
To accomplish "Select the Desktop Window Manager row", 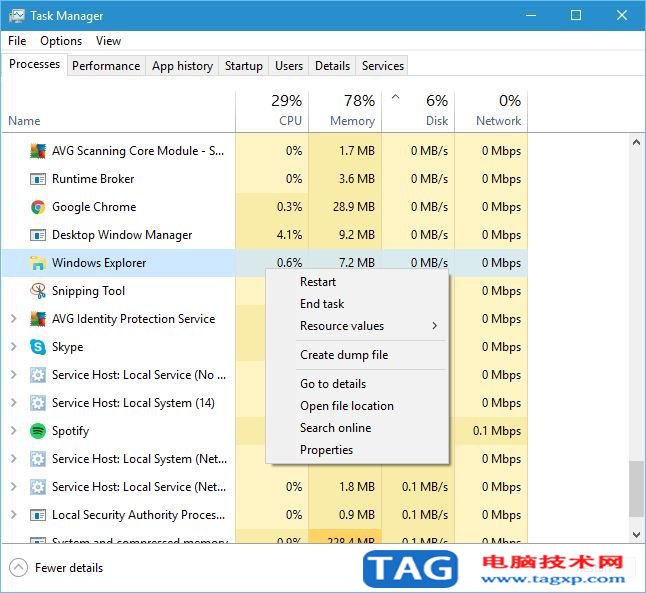I will tap(264, 235).
